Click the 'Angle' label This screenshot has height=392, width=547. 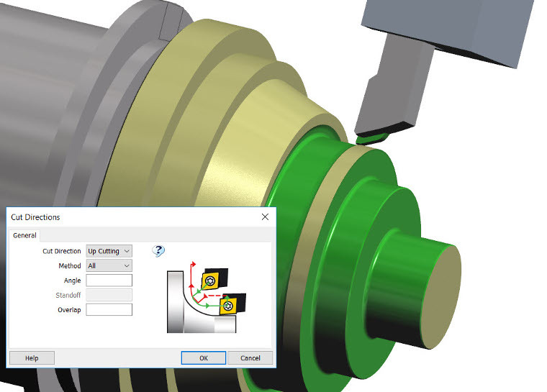coord(72,281)
